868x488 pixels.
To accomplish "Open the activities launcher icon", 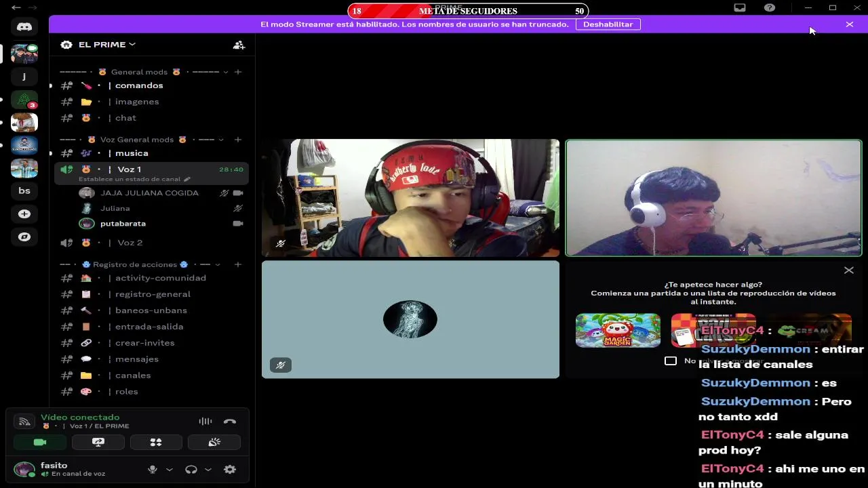I will (156, 442).
